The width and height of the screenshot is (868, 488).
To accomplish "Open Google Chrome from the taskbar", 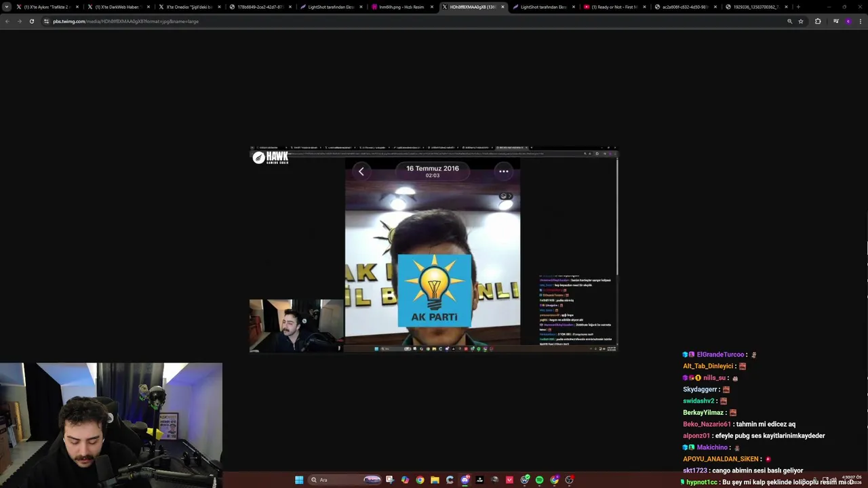I will 420,480.
